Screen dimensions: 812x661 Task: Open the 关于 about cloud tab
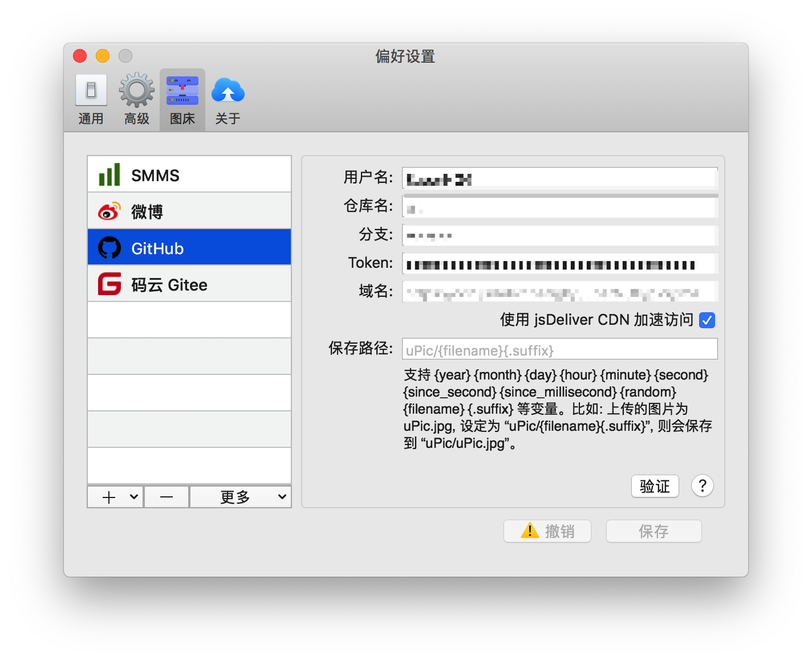pyautogui.click(x=228, y=100)
